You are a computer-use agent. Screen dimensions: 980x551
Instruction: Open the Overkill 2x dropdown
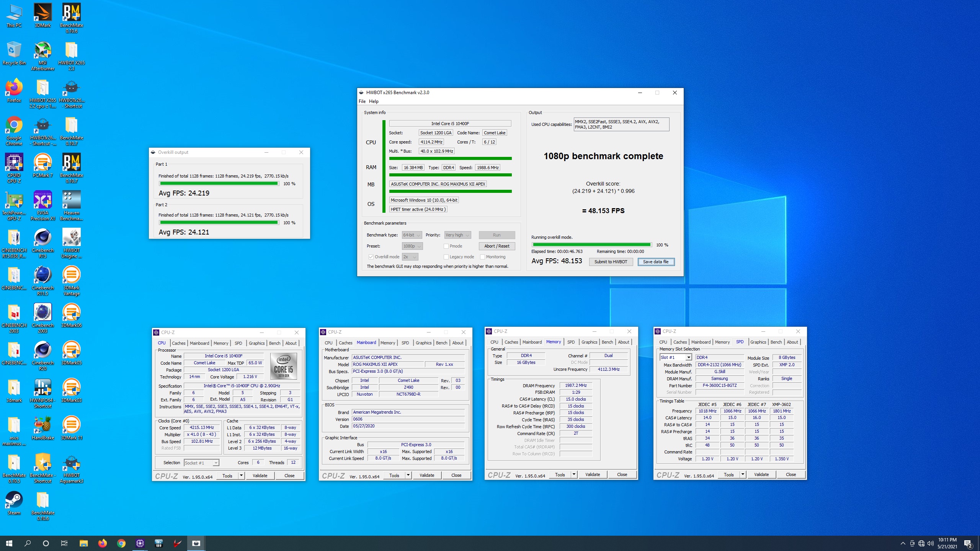(x=410, y=257)
